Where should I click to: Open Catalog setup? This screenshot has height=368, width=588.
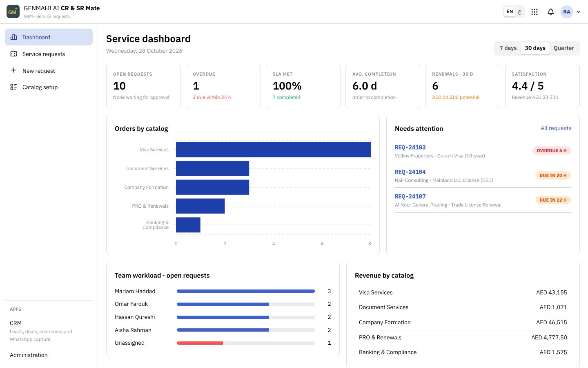point(49,87)
